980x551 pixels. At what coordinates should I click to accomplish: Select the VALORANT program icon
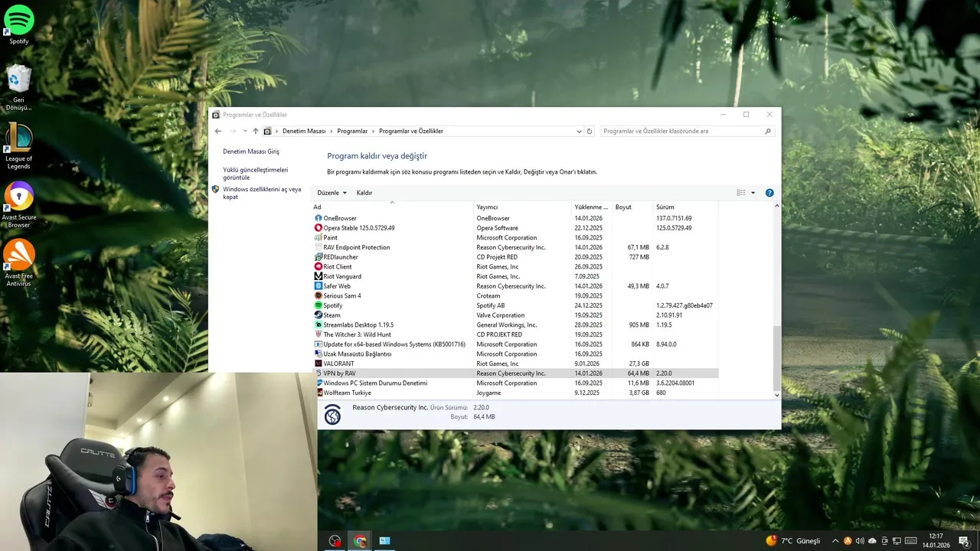click(x=318, y=364)
